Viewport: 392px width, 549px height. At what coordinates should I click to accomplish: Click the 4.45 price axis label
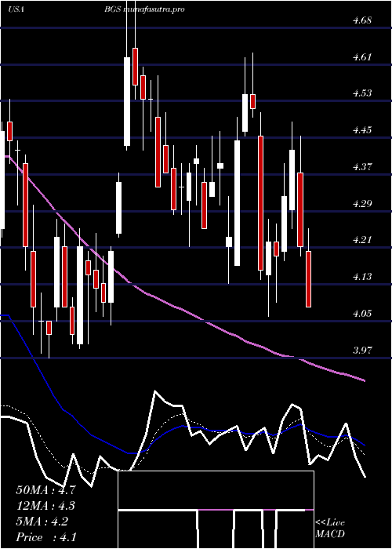point(362,130)
